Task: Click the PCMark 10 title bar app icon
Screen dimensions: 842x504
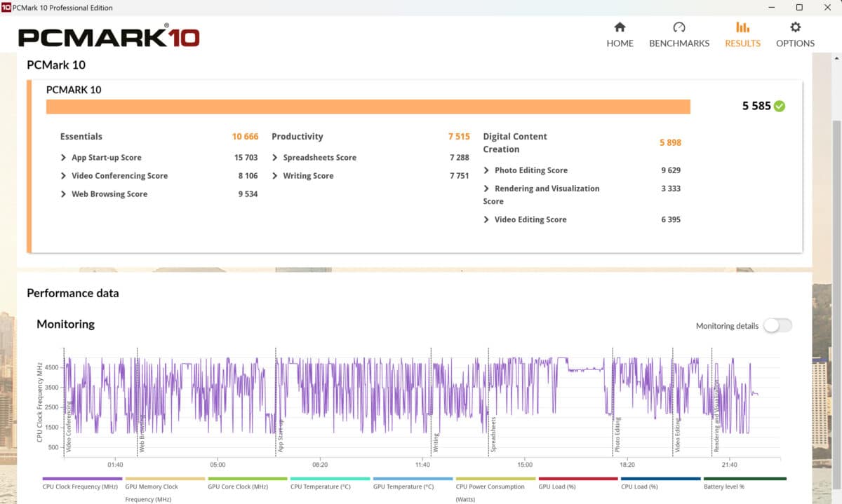Action: [x=6, y=8]
